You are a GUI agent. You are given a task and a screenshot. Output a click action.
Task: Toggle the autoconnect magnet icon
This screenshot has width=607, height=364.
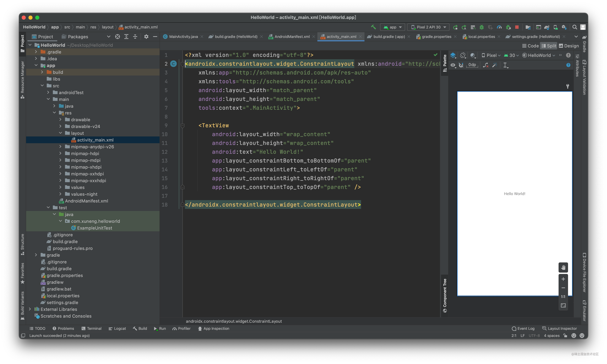tap(461, 65)
